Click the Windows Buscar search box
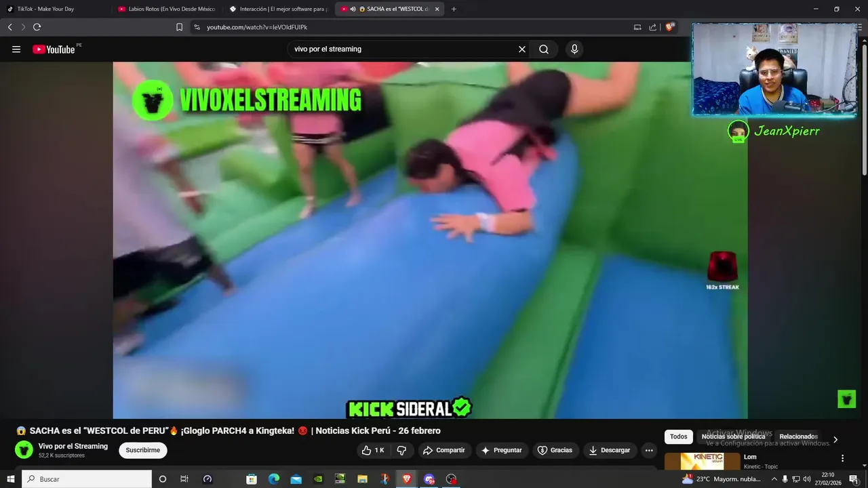Screen dimensions: 868x488 click(x=87, y=479)
